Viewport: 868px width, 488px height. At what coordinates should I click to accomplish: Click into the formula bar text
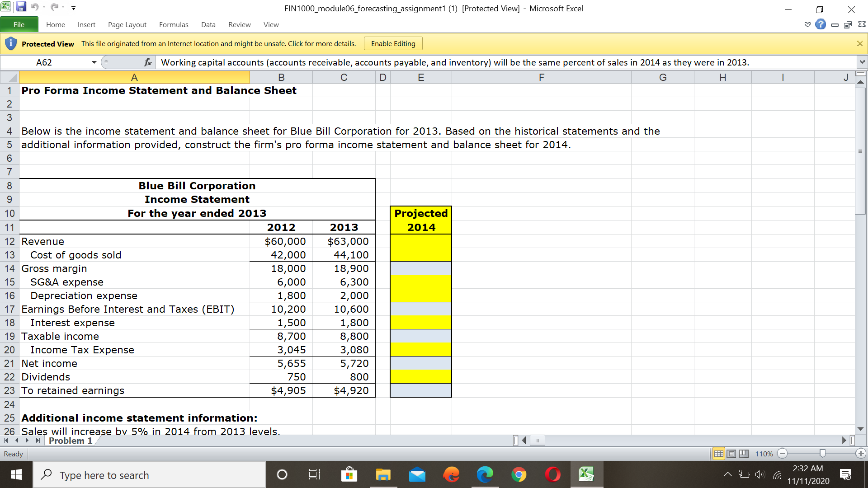[505, 62]
